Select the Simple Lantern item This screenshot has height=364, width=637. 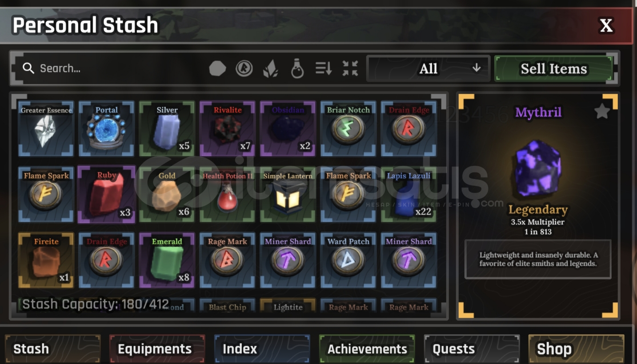pos(288,195)
